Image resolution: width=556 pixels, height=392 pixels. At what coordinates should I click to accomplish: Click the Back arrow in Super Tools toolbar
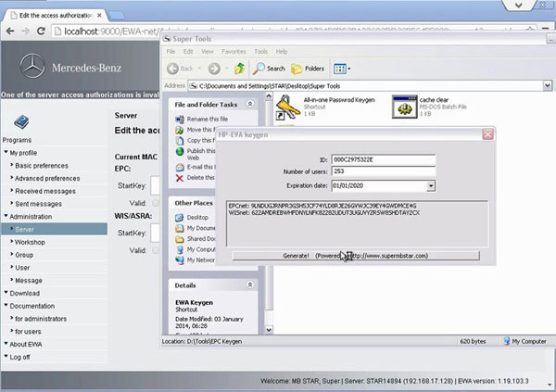tap(172, 69)
